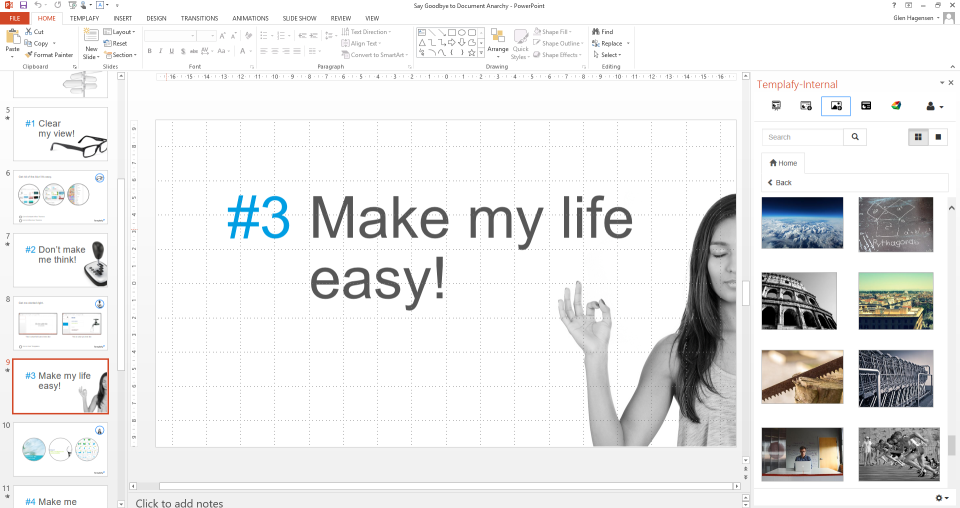960x508 pixels.
Task: Click Shape Effects
Action: coord(557,54)
